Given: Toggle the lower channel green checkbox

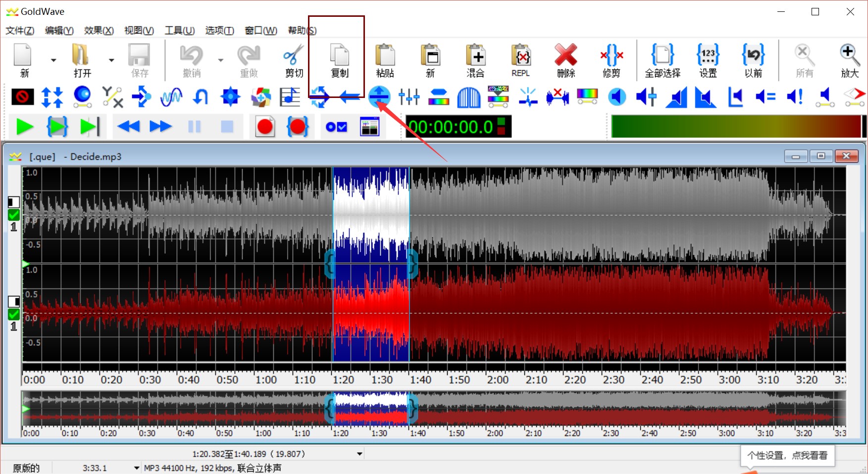Looking at the screenshot, I should pyautogui.click(x=14, y=314).
